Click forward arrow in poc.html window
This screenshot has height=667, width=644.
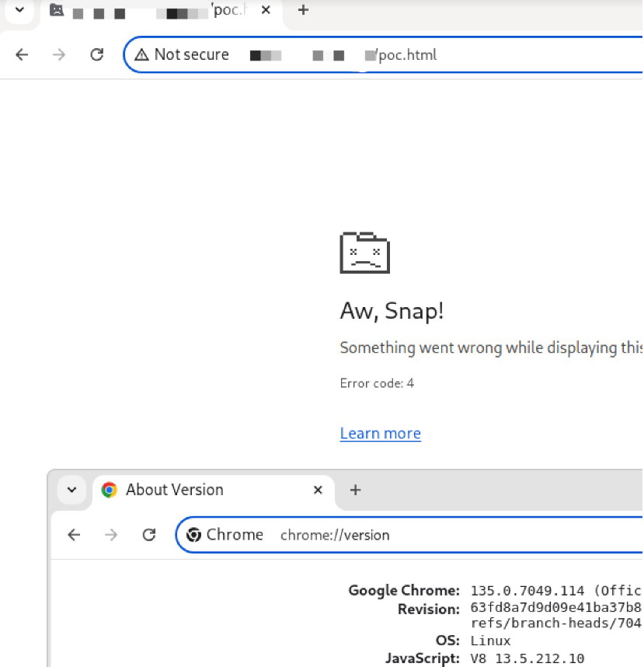pyautogui.click(x=59, y=54)
